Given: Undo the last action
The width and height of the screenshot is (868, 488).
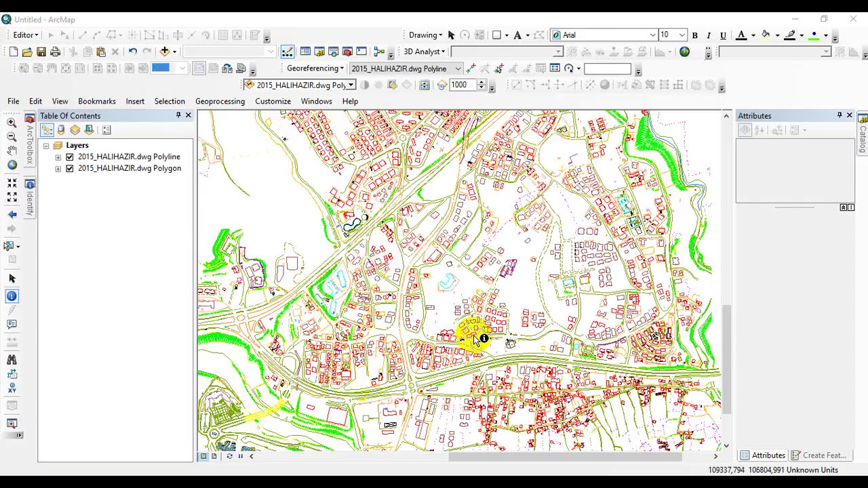Looking at the screenshot, I should tap(133, 52).
